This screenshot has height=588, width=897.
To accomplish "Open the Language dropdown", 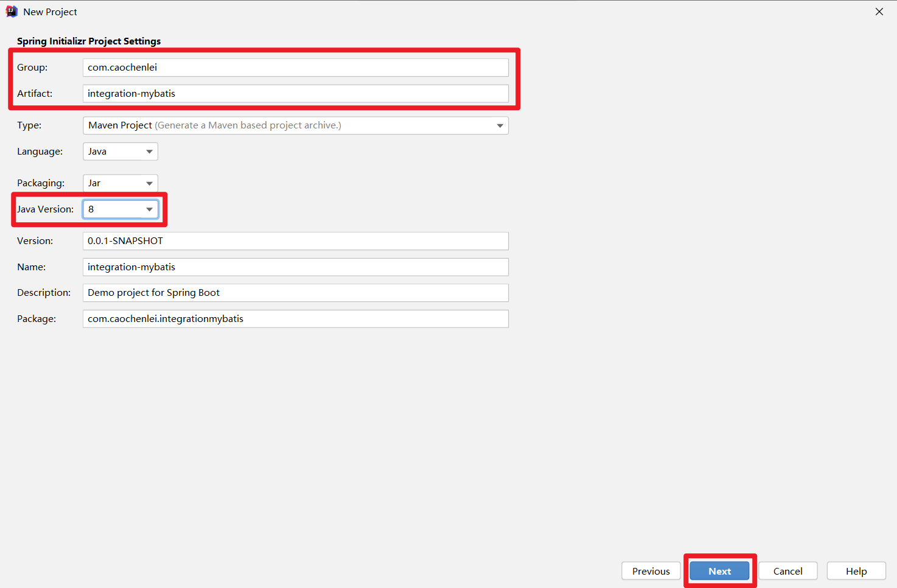I will [120, 152].
